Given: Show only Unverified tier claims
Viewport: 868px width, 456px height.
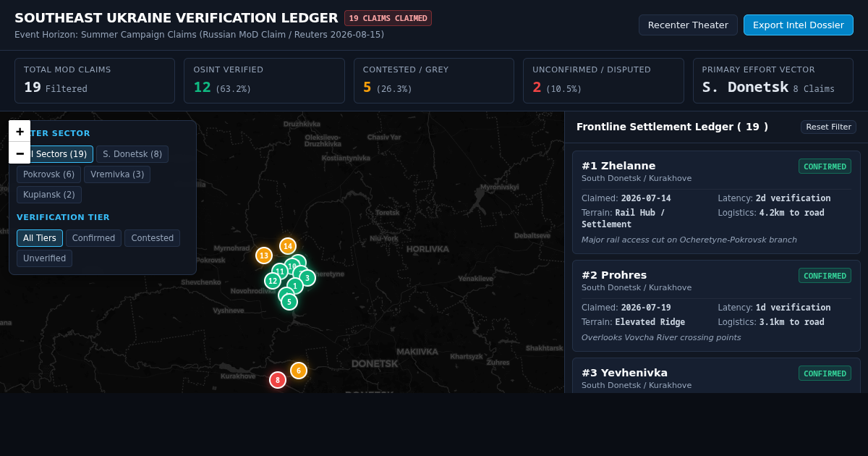Looking at the screenshot, I should [44, 258].
